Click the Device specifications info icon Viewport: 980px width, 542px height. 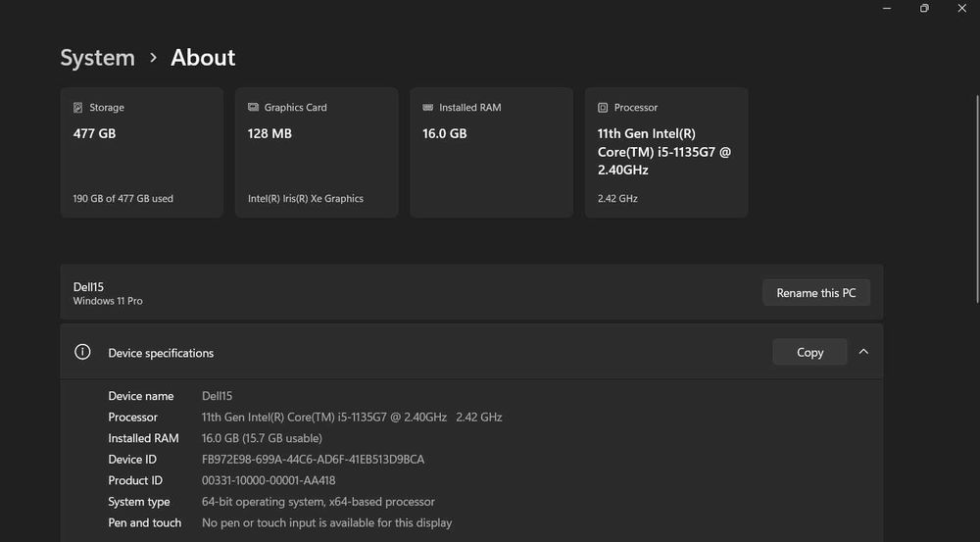click(83, 352)
